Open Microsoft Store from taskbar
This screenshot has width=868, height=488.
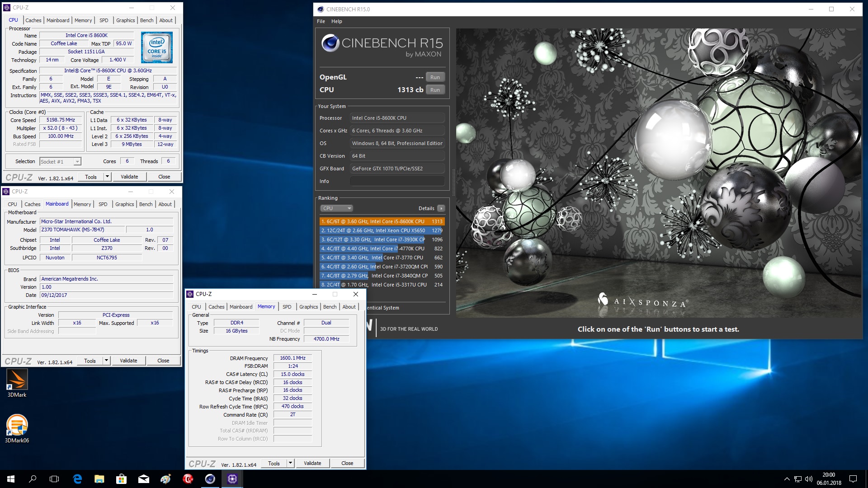[x=121, y=479]
